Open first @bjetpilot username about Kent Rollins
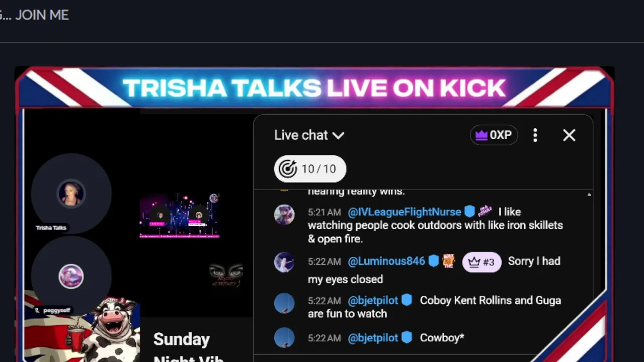 373,300
